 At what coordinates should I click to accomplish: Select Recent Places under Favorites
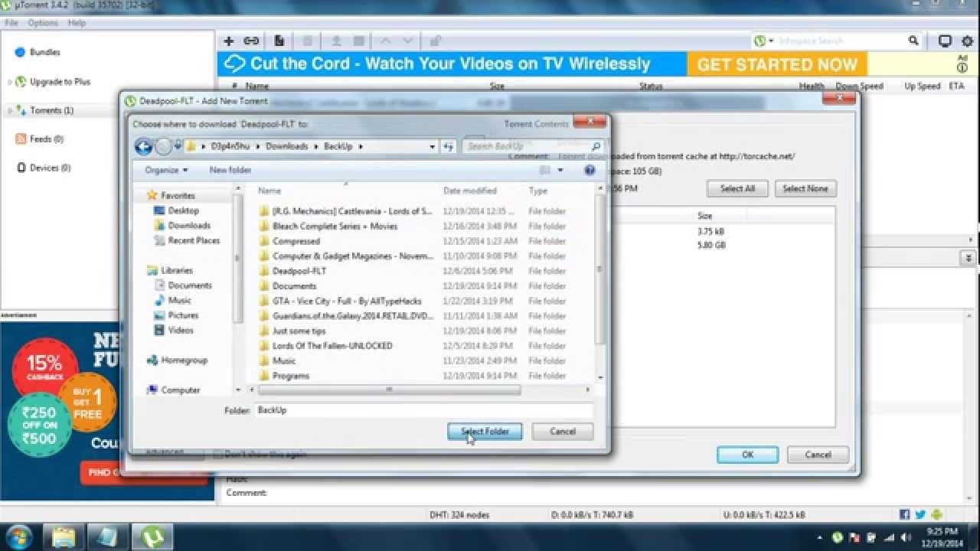pos(194,240)
